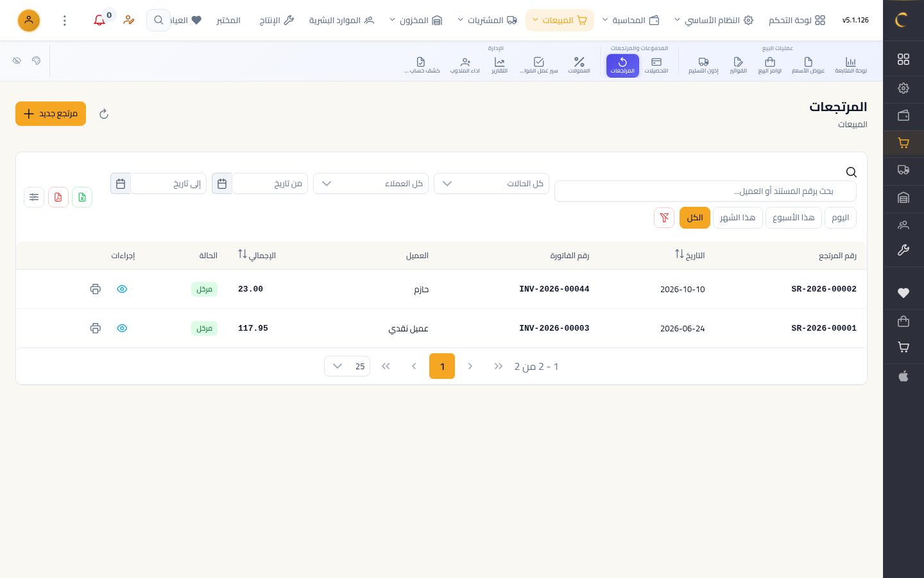Print return SR-2026-00002
The height and width of the screenshot is (578, 924).
96,289
